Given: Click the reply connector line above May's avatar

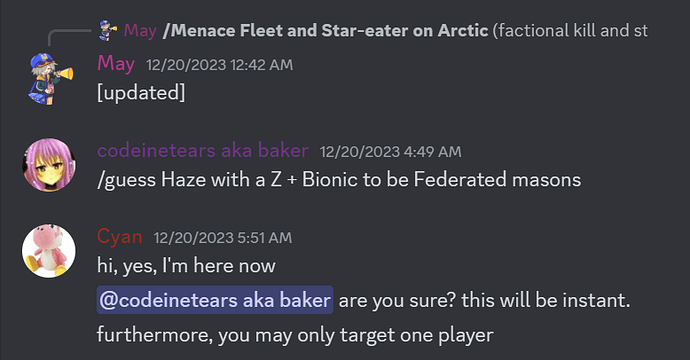Looking at the screenshot, I should click(x=69, y=37).
